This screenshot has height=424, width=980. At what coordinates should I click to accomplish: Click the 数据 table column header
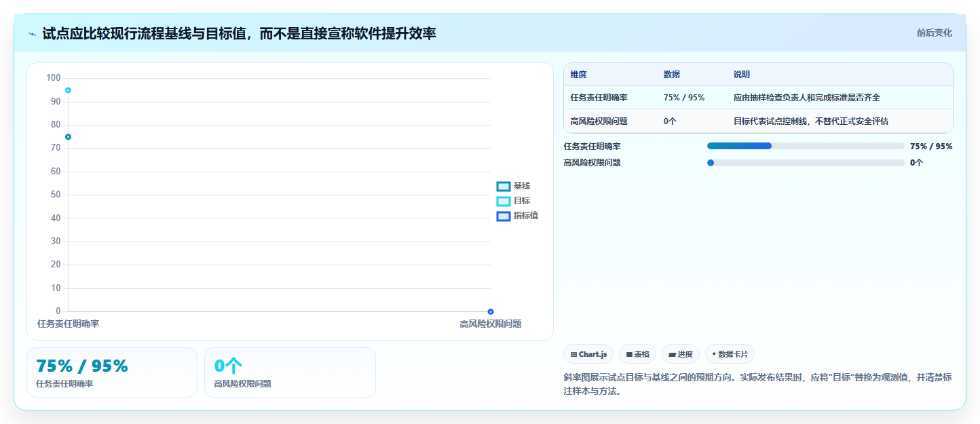672,75
